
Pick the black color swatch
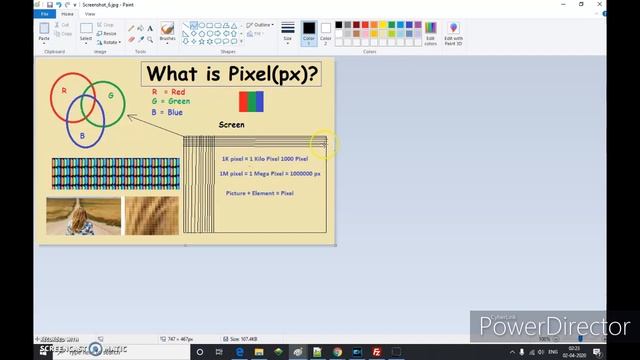pos(339,25)
